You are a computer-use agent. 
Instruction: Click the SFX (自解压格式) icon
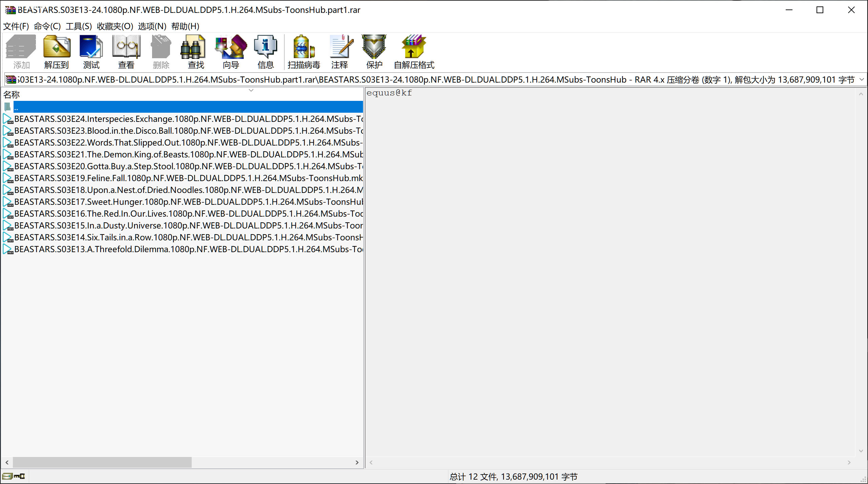(414, 51)
